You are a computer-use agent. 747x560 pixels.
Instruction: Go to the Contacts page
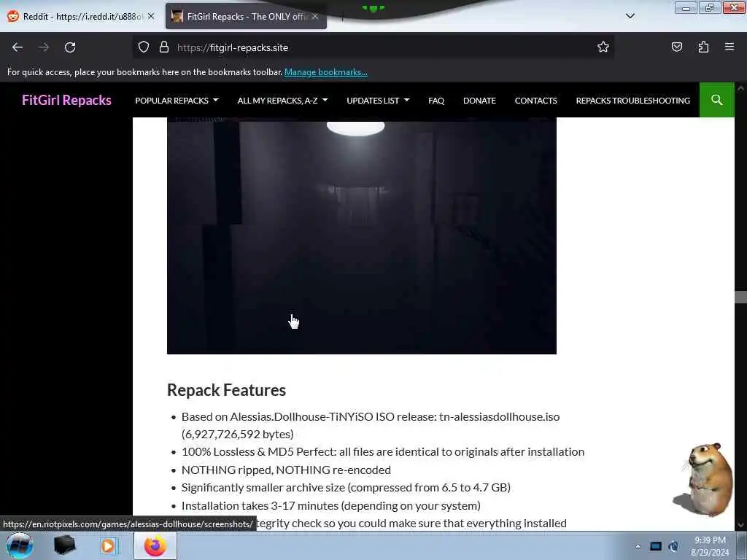click(535, 101)
